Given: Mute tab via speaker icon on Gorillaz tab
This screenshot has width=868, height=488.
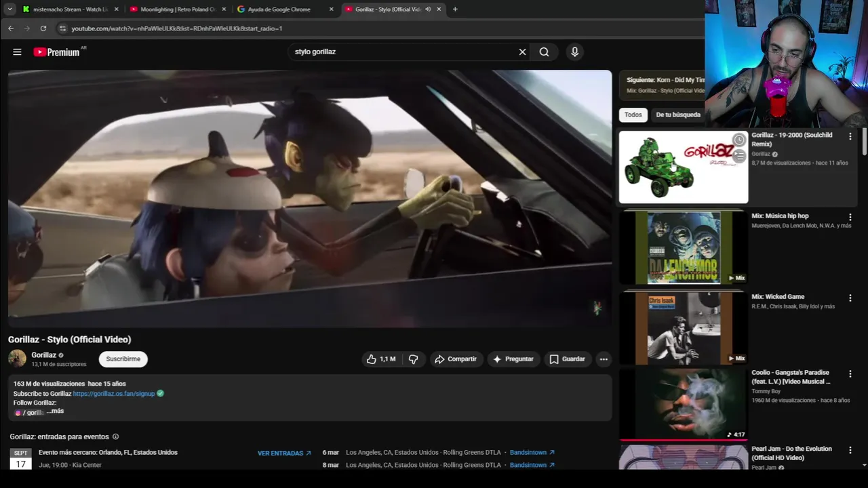Looking at the screenshot, I should [x=428, y=9].
